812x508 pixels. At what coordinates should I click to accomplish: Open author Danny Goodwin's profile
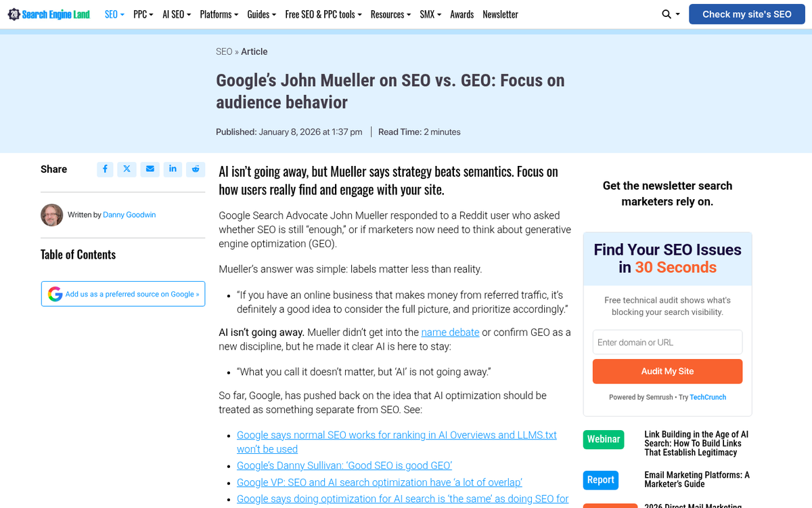129,215
